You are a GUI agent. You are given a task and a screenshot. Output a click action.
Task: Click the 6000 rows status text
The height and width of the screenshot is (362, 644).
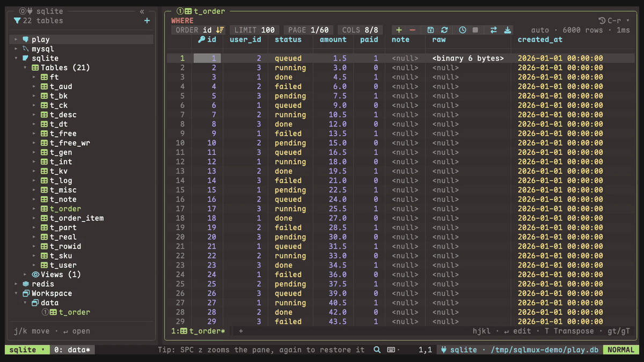582,30
